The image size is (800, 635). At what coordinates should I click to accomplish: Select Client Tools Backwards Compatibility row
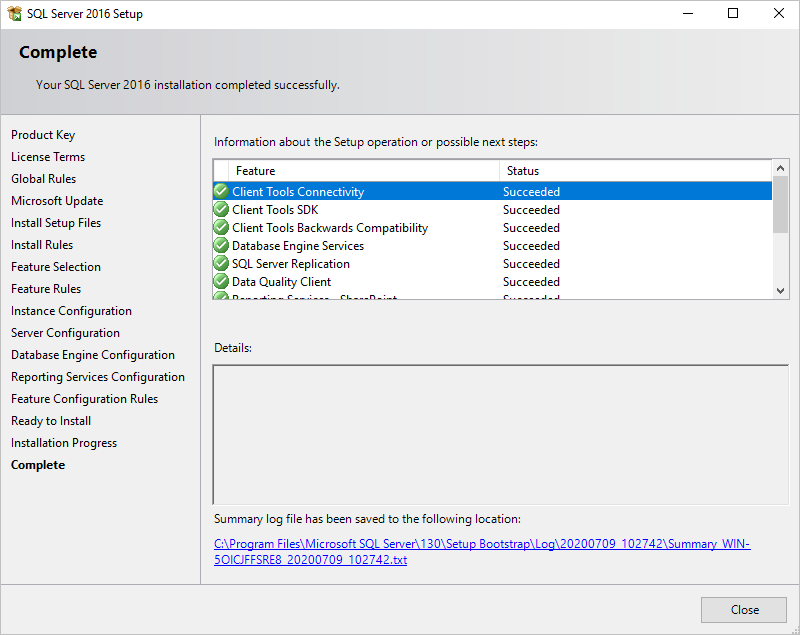click(x=492, y=227)
